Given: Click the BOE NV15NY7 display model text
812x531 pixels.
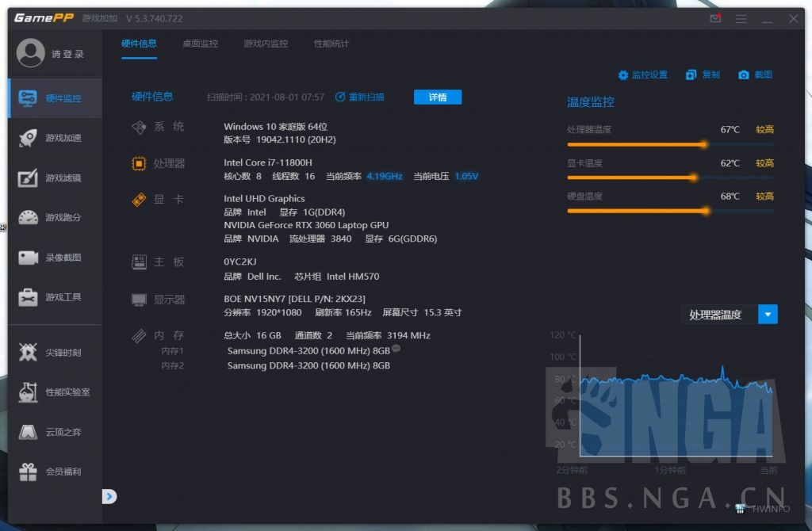Looking at the screenshot, I should pos(294,299).
